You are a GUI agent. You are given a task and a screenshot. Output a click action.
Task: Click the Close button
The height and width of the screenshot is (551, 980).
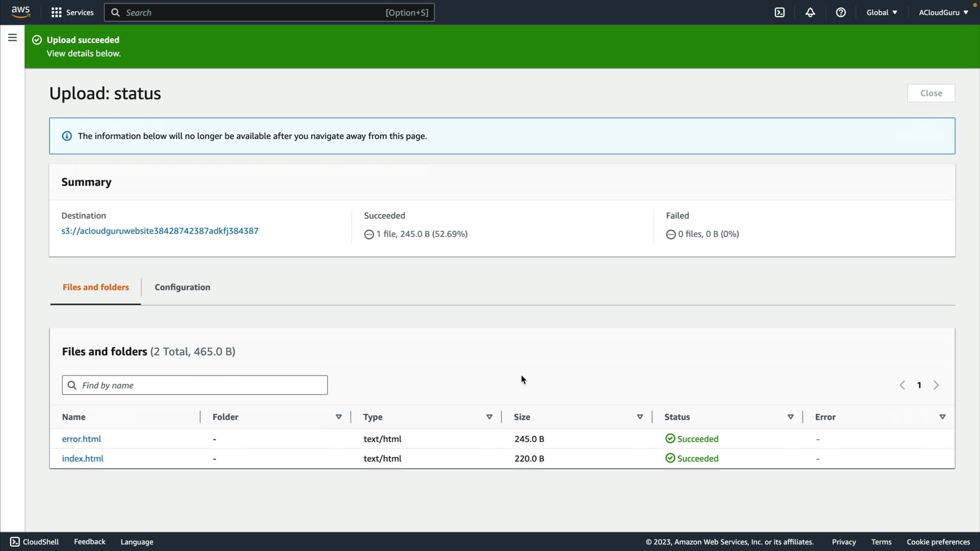930,93
